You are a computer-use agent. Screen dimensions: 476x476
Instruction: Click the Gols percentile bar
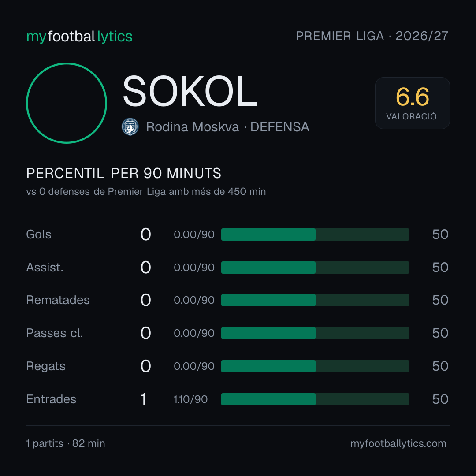pyautogui.click(x=315, y=234)
